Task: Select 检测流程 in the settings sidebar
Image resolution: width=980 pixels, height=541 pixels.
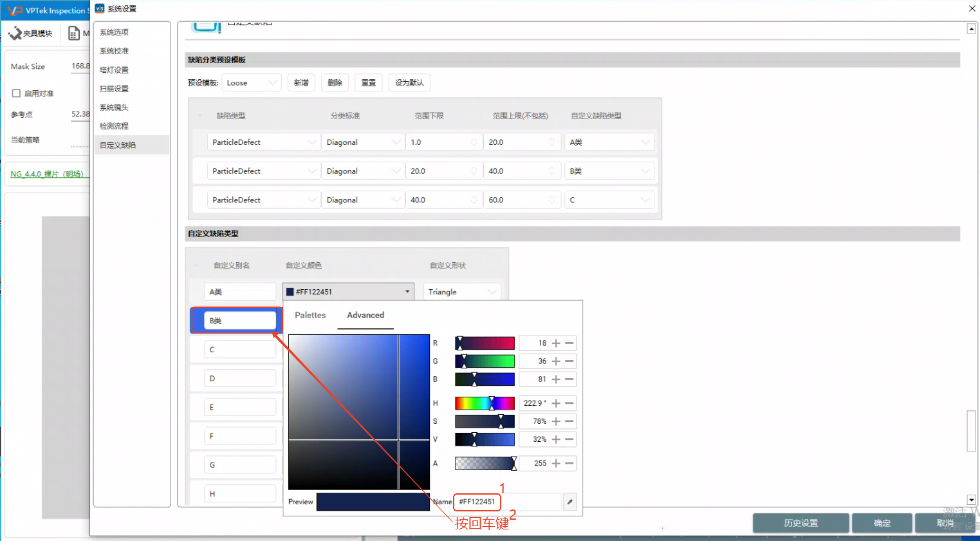Action: coord(131,126)
